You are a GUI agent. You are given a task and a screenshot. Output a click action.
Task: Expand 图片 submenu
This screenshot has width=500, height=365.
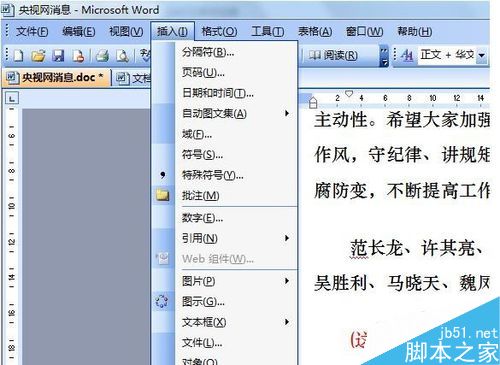click(x=286, y=281)
